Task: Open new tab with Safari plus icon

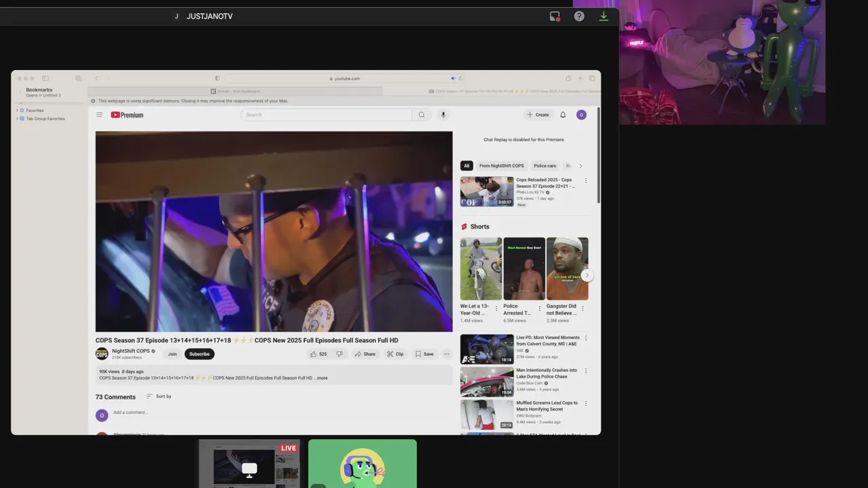Action: point(580,79)
